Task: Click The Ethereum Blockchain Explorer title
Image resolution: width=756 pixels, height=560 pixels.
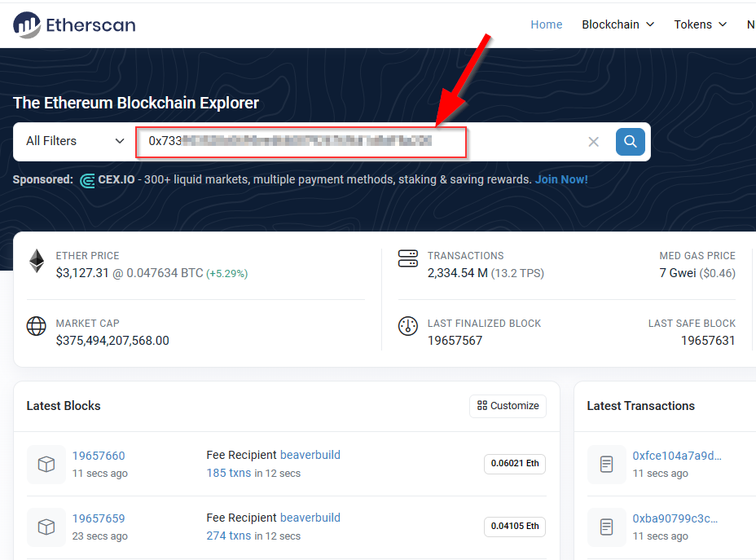Action: [136, 103]
